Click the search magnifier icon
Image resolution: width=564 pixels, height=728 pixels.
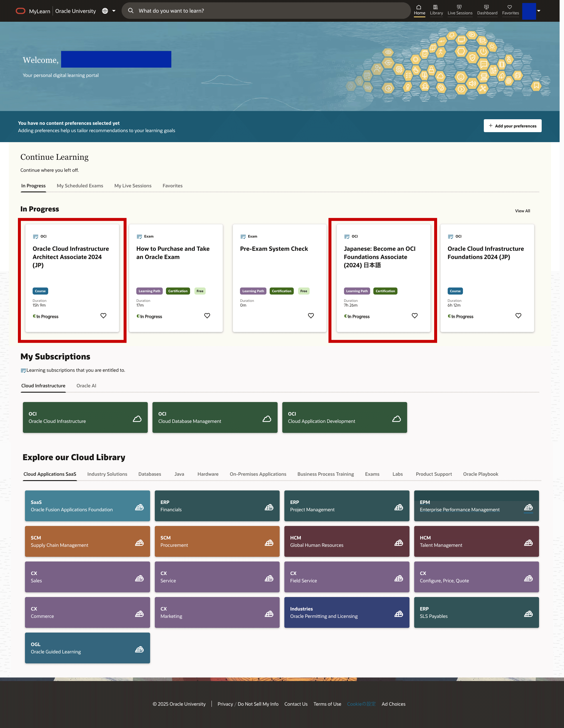131,11
